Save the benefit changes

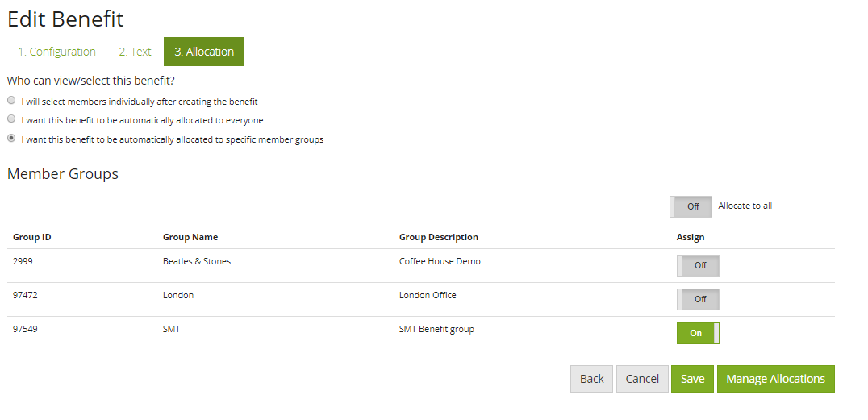(x=692, y=379)
